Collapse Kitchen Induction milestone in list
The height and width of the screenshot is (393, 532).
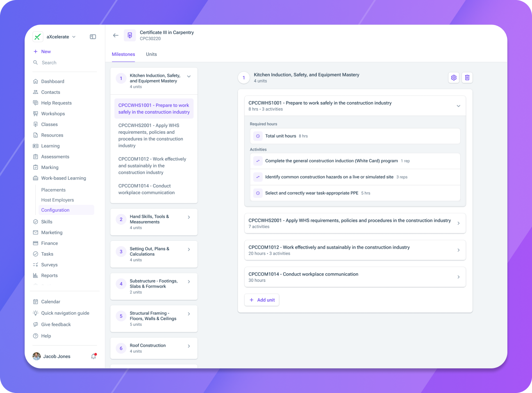click(x=189, y=76)
